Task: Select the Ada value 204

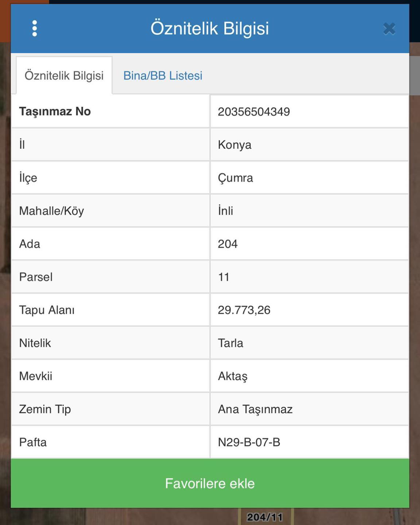Action: [x=227, y=244]
